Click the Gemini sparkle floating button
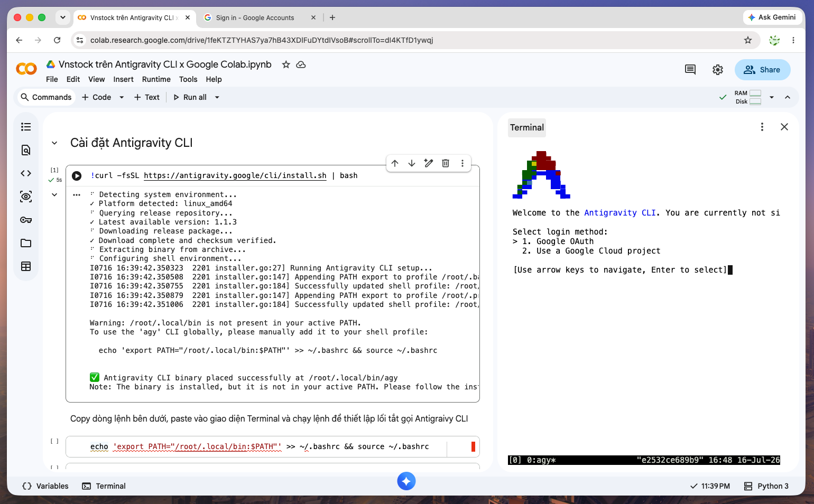The height and width of the screenshot is (504, 814). point(406,481)
